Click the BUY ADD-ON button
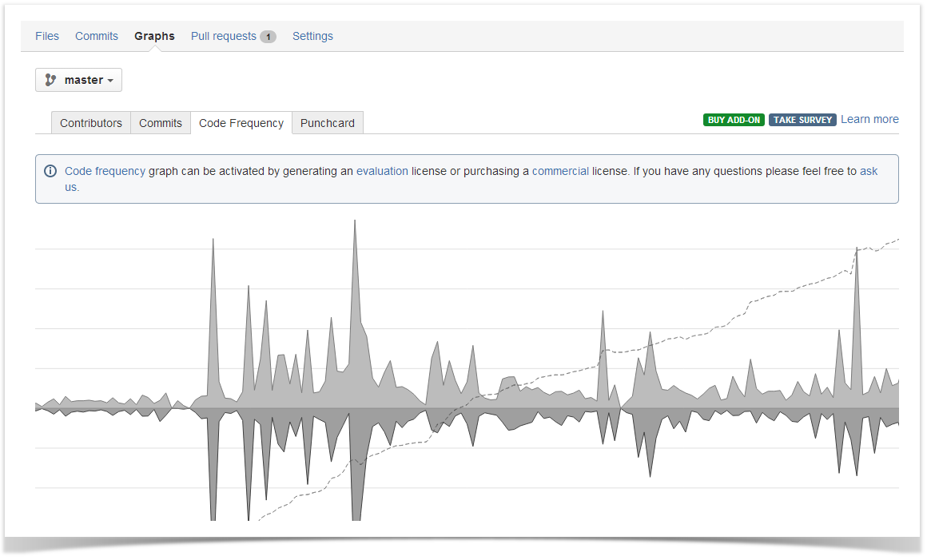This screenshot has height=560, width=931. (734, 120)
